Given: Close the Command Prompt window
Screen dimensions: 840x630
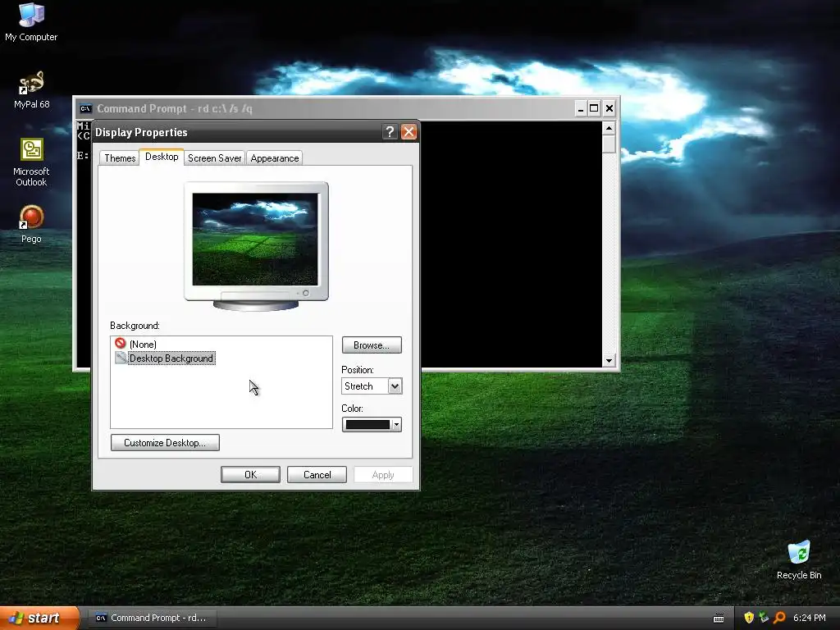Looking at the screenshot, I should [609, 109].
